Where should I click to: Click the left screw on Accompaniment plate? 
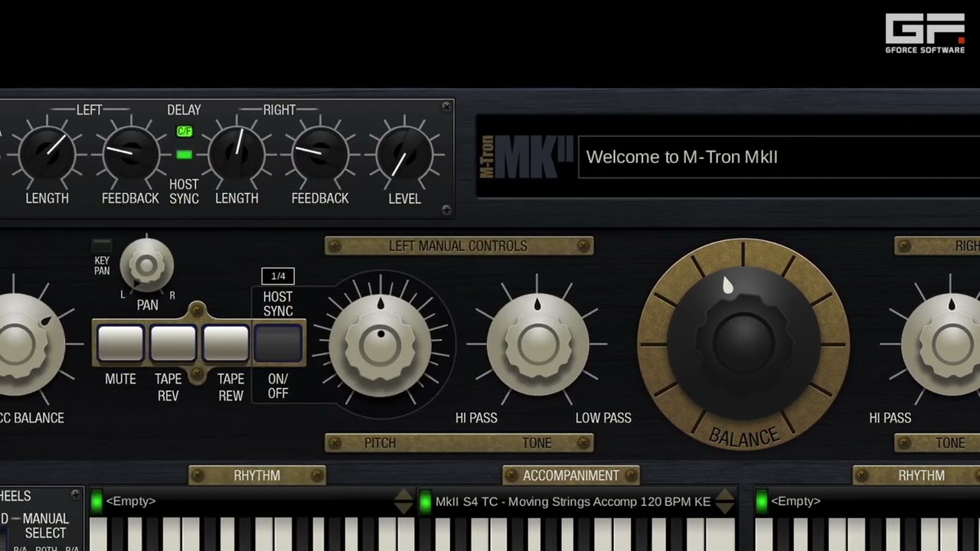point(511,475)
